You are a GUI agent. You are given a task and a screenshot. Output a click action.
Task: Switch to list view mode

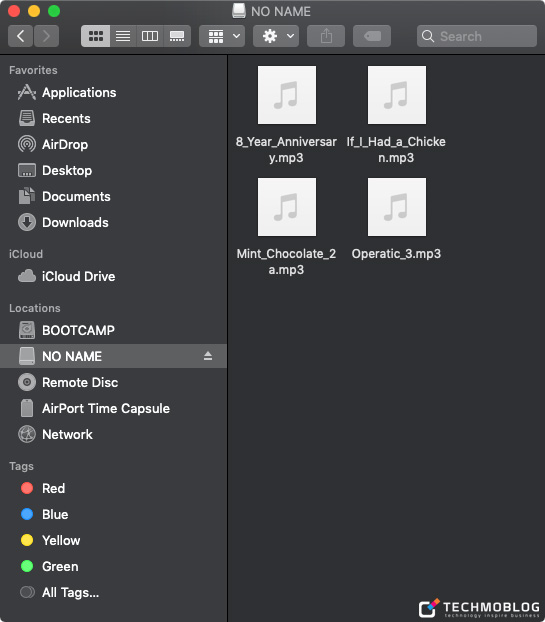pyautogui.click(x=123, y=36)
